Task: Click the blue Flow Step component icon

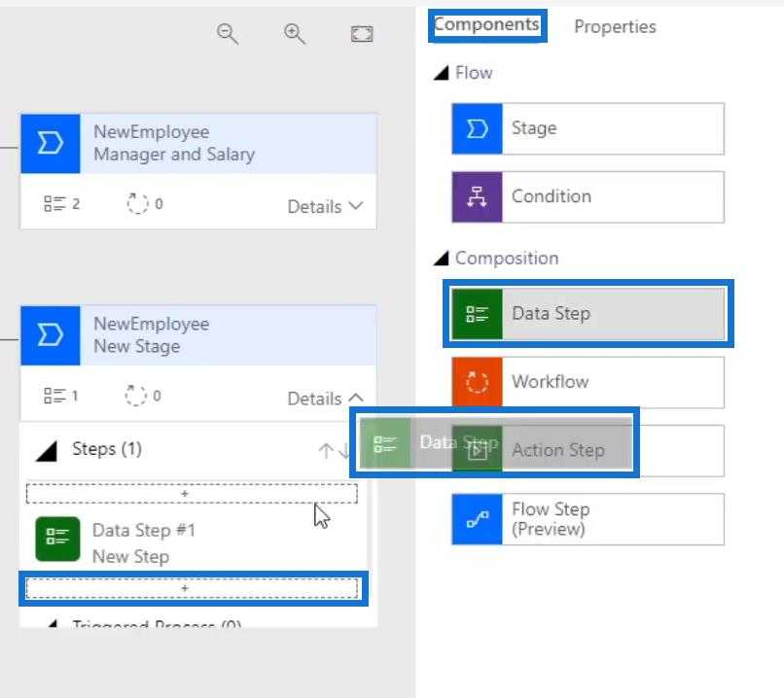Action: point(477,519)
